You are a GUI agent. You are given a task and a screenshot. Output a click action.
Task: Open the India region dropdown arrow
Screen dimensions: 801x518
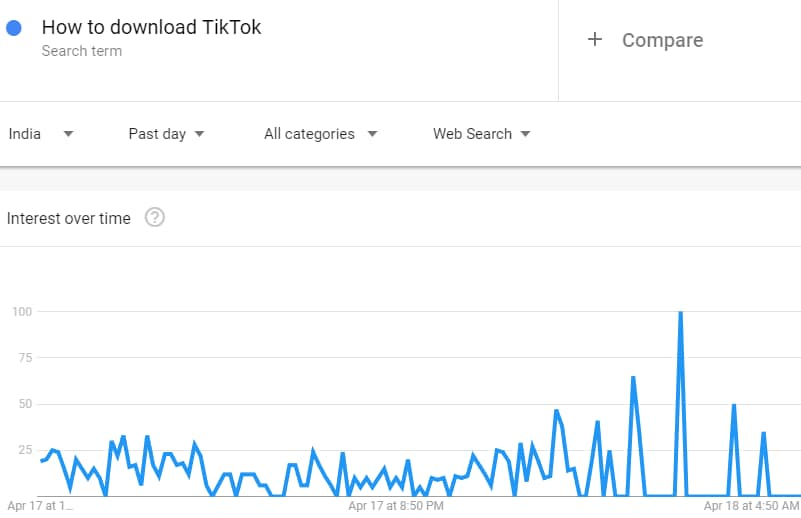point(68,134)
